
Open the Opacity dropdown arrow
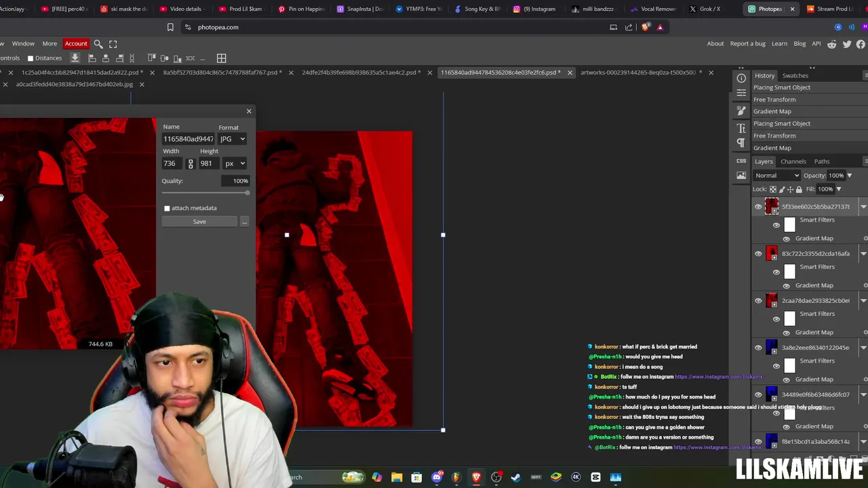point(849,176)
